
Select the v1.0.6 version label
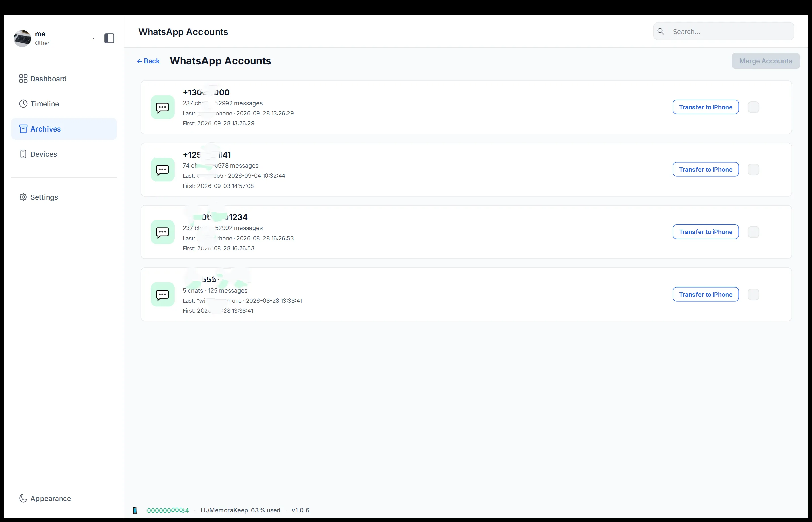point(300,510)
